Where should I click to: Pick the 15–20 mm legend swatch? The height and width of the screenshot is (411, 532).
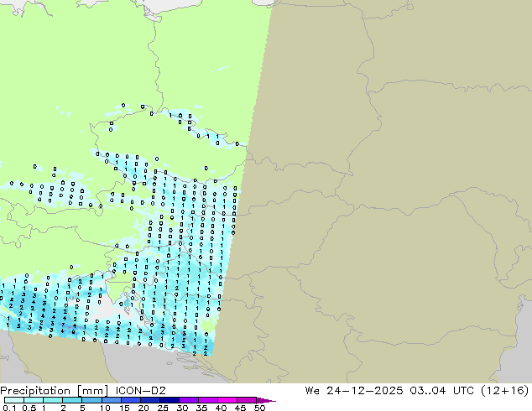[130, 400]
